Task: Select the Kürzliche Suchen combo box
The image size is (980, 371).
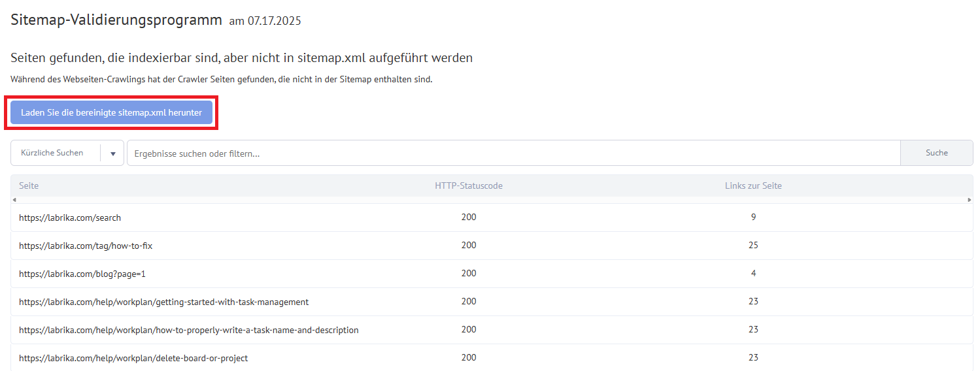Action: pyautogui.click(x=67, y=153)
